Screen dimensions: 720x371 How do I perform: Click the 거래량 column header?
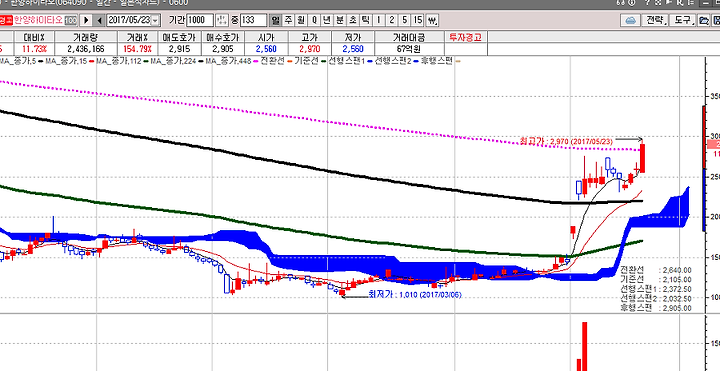(x=85, y=37)
